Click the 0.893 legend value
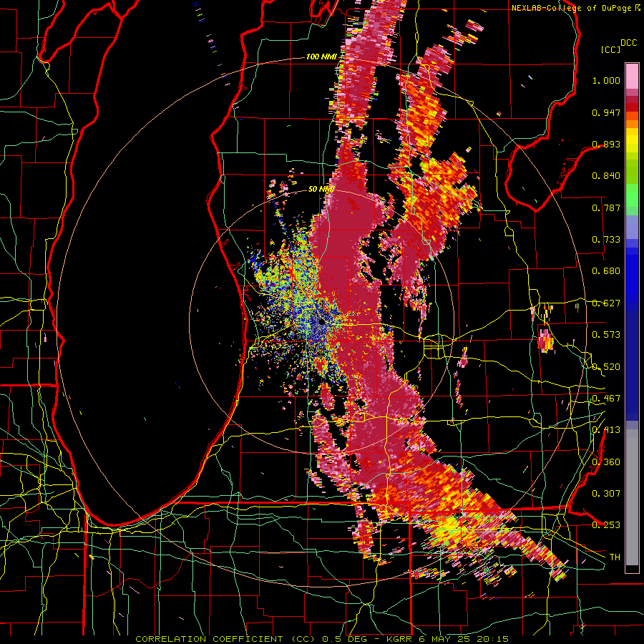Viewport: 644px width, 644px height. (606, 144)
